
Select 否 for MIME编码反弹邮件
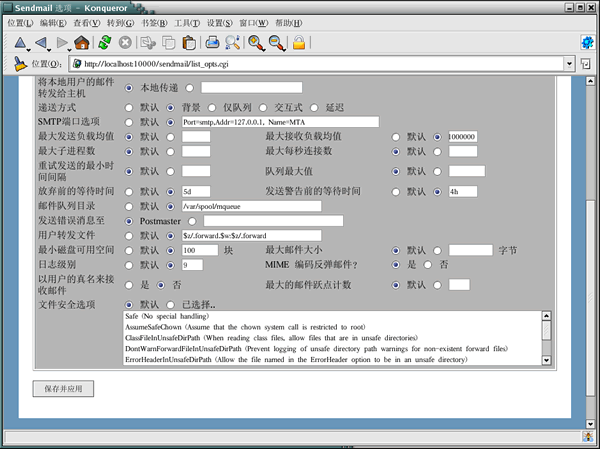point(428,265)
